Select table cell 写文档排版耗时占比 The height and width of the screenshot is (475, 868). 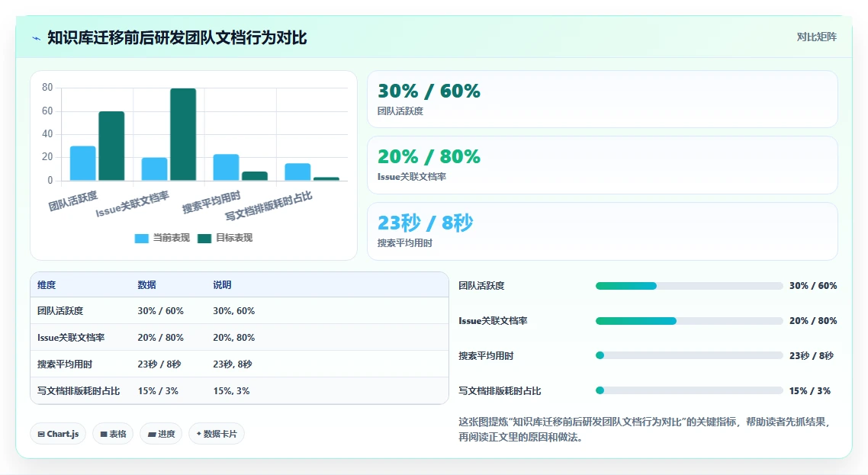pos(79,391)
